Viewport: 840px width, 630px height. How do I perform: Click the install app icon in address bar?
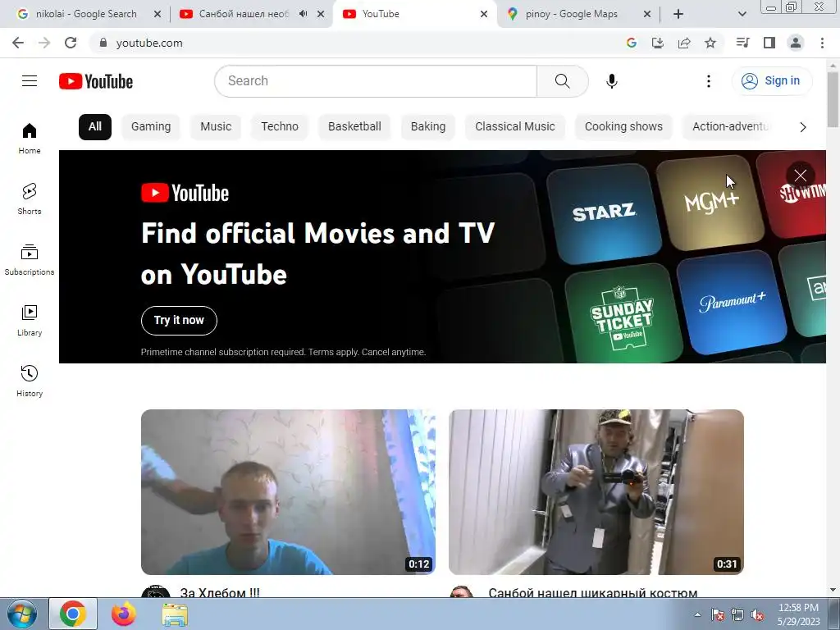click(x=658, y=43)
